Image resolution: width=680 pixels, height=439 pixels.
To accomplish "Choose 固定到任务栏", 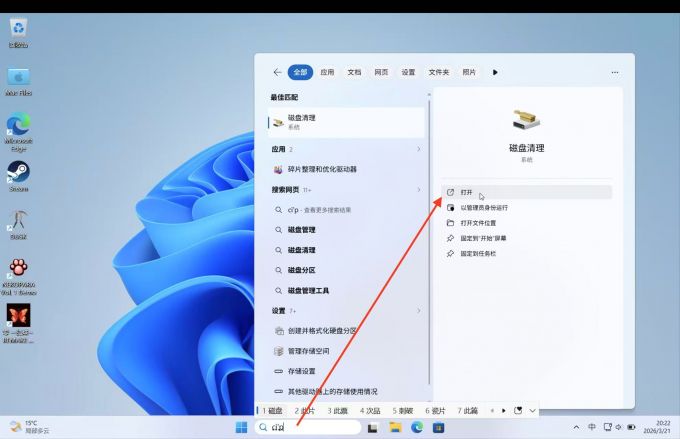I will [x=526, y=253].
